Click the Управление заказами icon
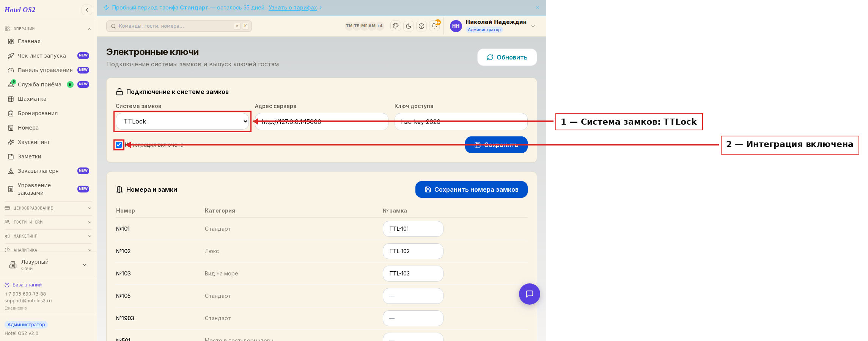 11,189
